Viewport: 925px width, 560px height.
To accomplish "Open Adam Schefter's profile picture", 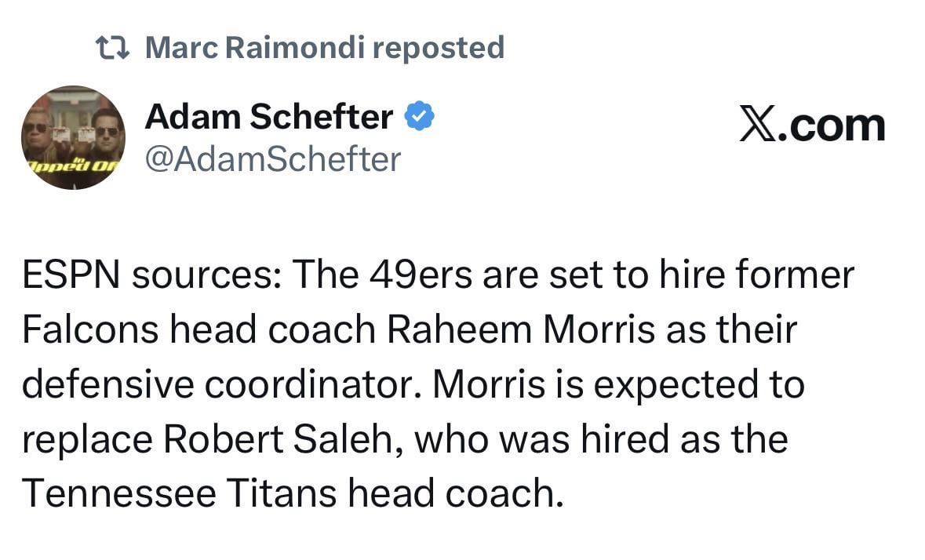I will (x=73, y=137).
